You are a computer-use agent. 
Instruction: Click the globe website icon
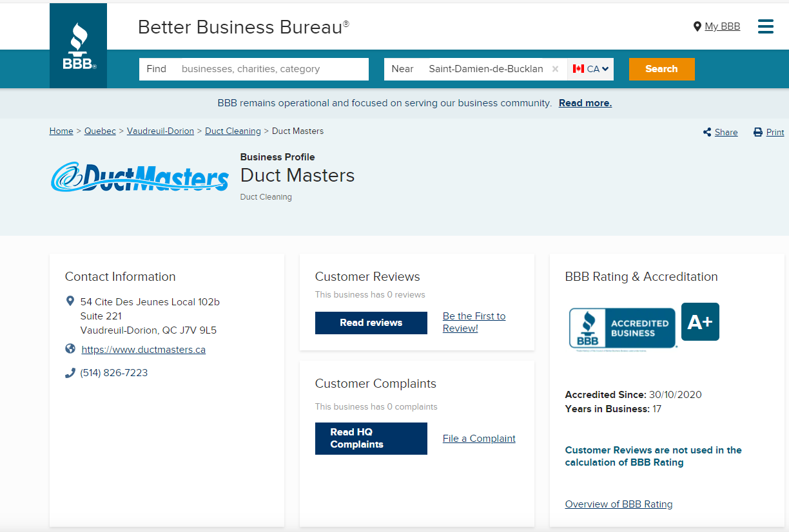pyautogui.click(x=70, y=349)
